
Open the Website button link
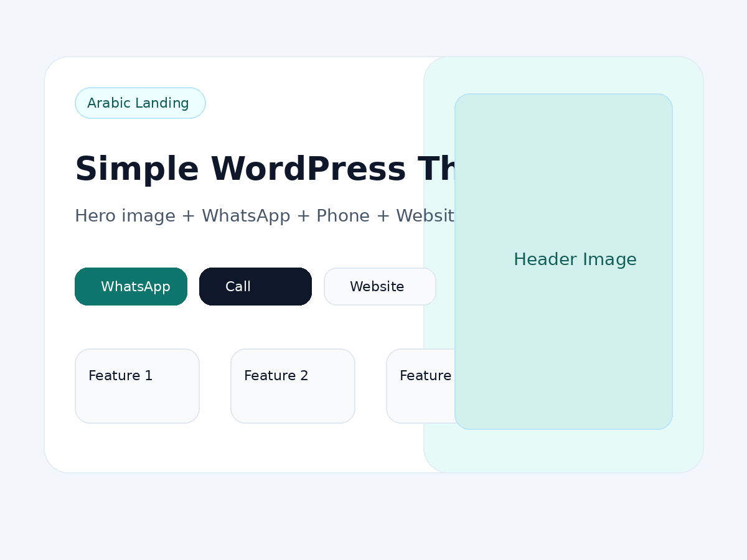(x=380, y=287)
